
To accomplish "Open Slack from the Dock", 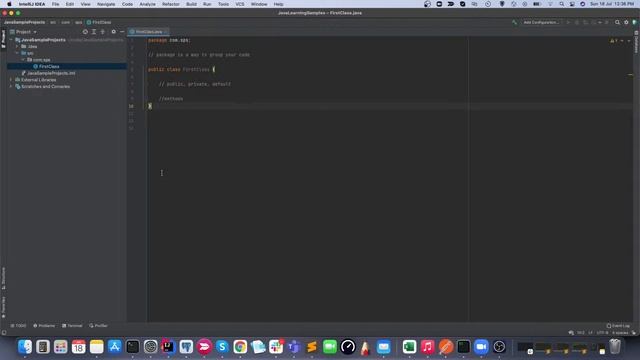I will click(x=276, y=347).
